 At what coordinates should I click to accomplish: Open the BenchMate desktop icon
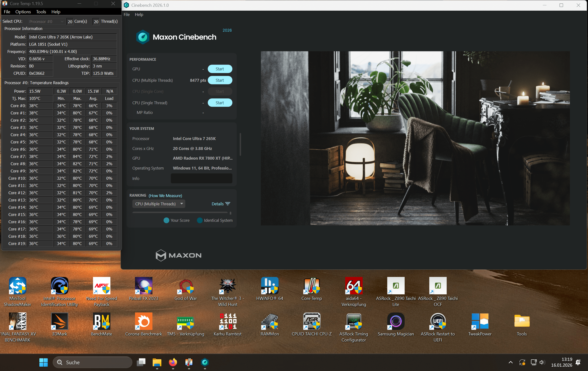[101, 321]
